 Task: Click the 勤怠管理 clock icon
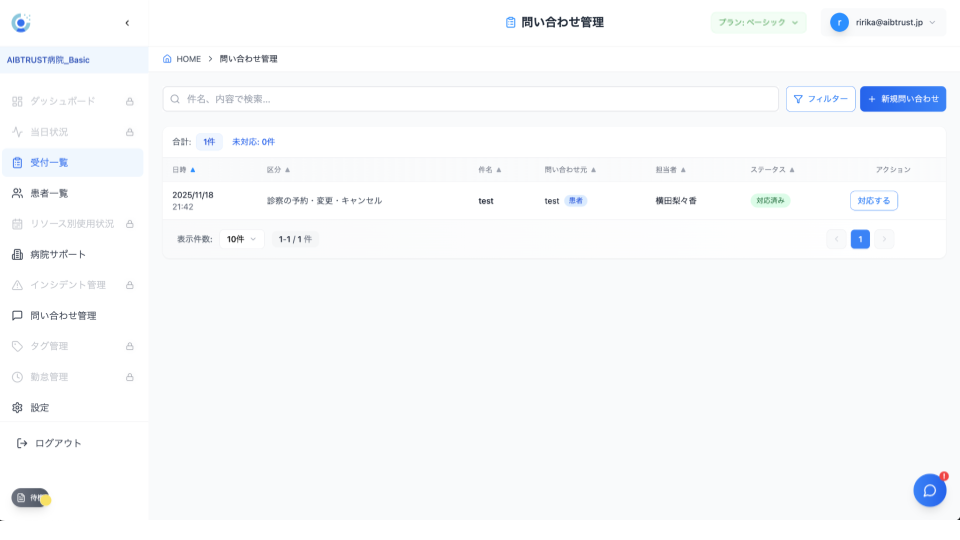coord(17,377)
